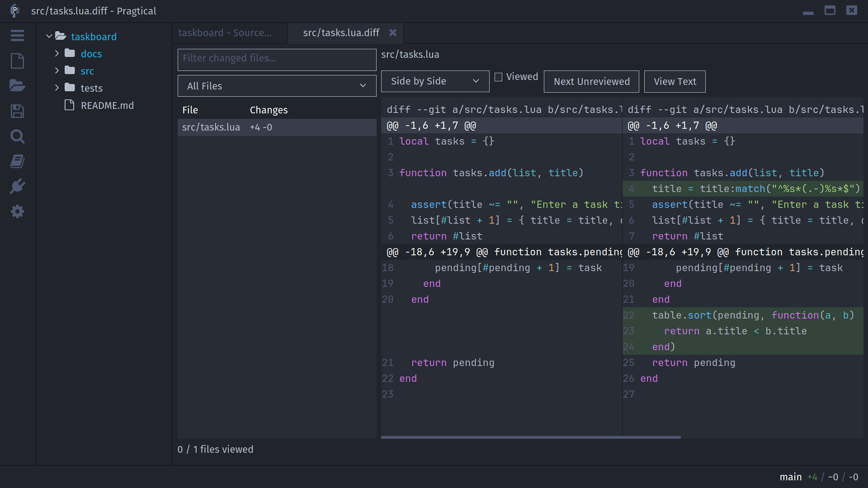
Task: Expand the src folder chevron
Action: 57,70
